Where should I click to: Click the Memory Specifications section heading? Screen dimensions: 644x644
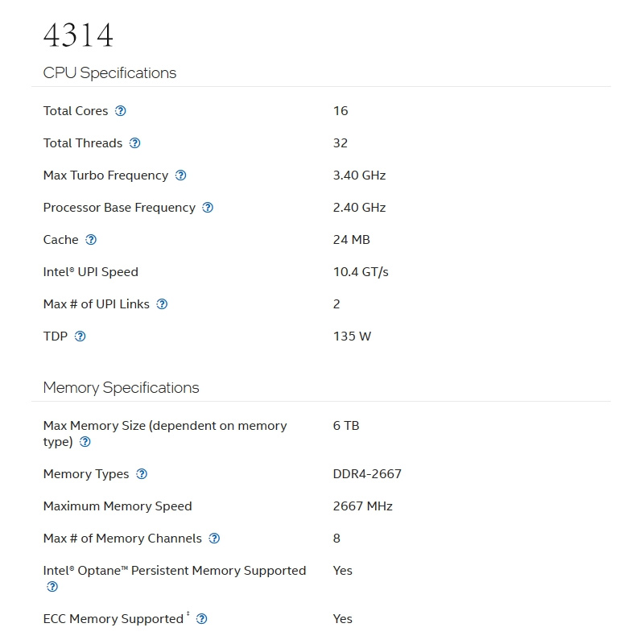[x=122, y=388]
